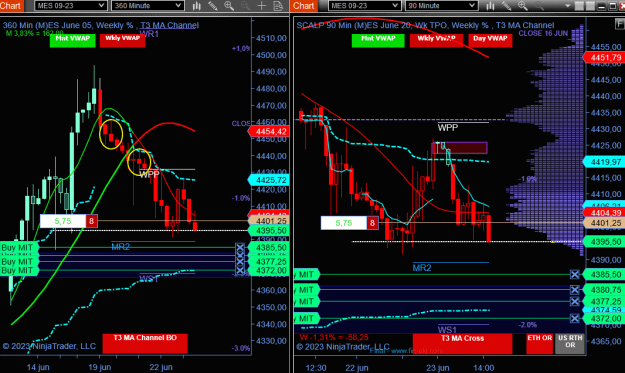Toggle the ETH OR button
The width and height of the screenshot is (625, 373).
(540, 344)
